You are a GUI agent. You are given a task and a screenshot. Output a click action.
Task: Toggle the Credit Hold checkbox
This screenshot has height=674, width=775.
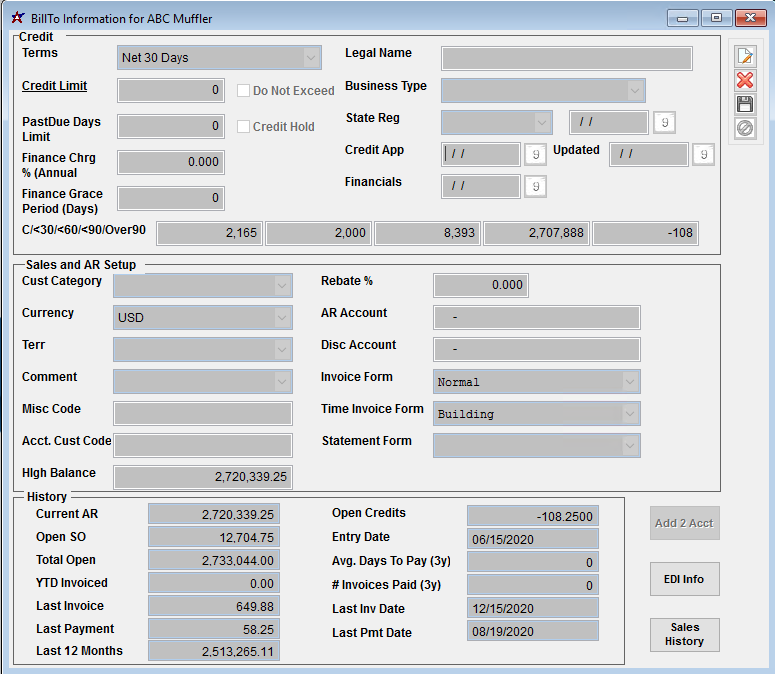(243, 127)
